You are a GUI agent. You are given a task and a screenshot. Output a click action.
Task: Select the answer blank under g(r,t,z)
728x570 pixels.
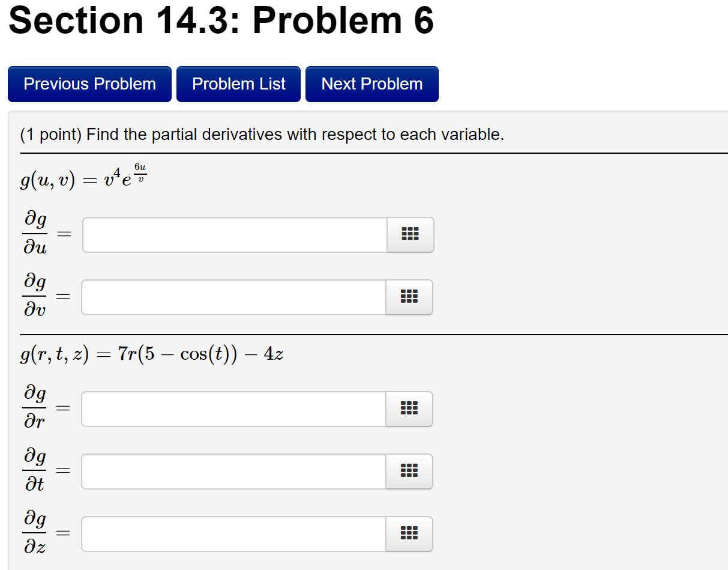(234, 409)
